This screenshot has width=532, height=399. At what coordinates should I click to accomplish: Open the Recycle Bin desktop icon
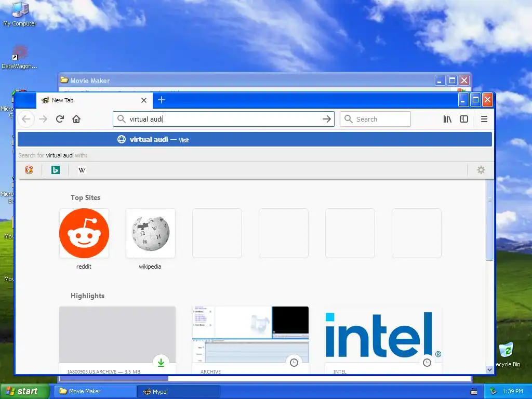508,355
